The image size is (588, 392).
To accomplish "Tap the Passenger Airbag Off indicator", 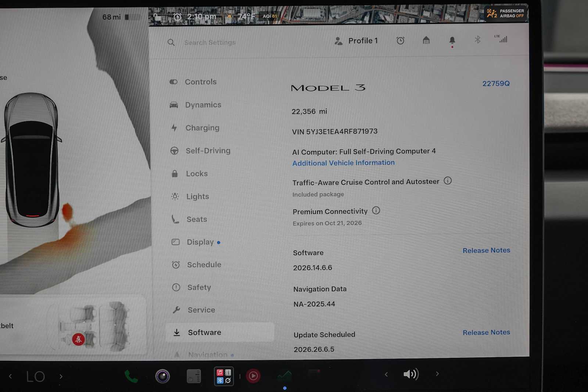I will tap(505, 14).
